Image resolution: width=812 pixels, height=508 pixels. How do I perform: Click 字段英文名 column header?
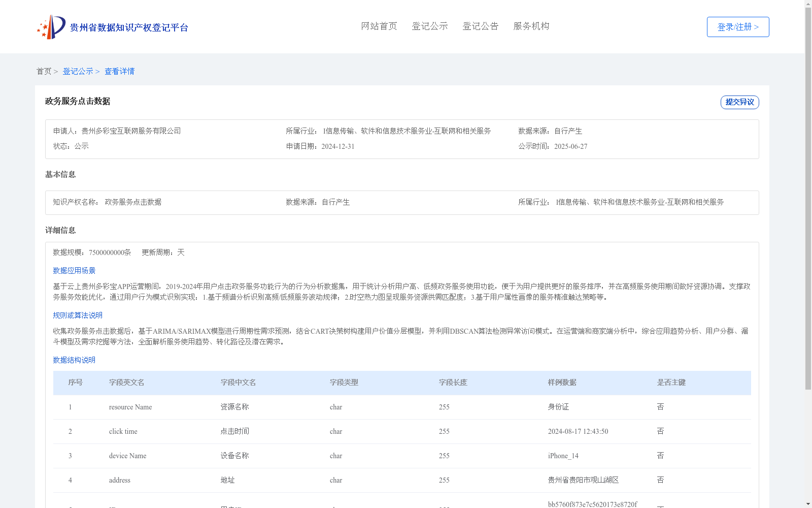click(127, 383)
